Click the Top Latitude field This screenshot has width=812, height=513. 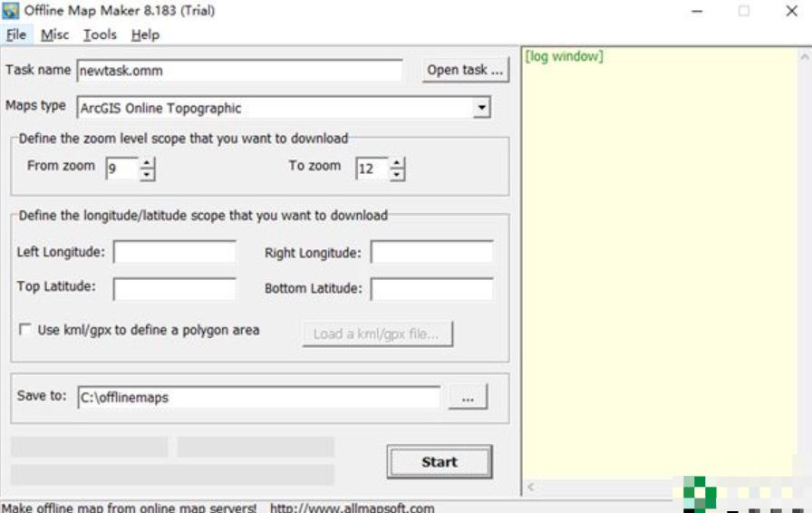click(175, 289)
